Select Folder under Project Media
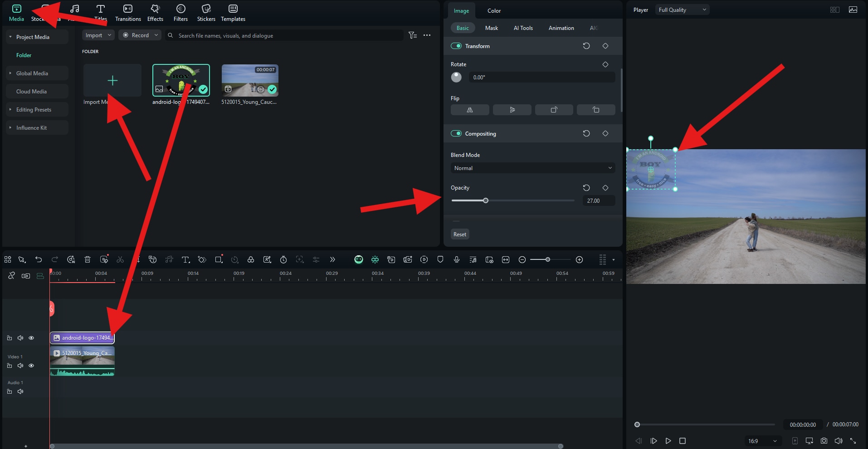The width and height of the screenshot is (868, 449). click(x=24, y=55)
